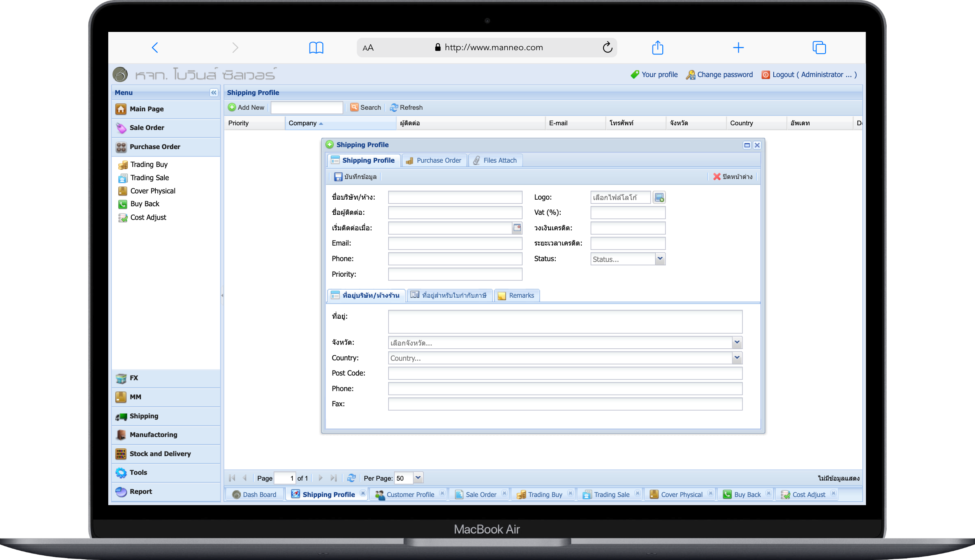Expand the FX menu section

pos(166,378)
